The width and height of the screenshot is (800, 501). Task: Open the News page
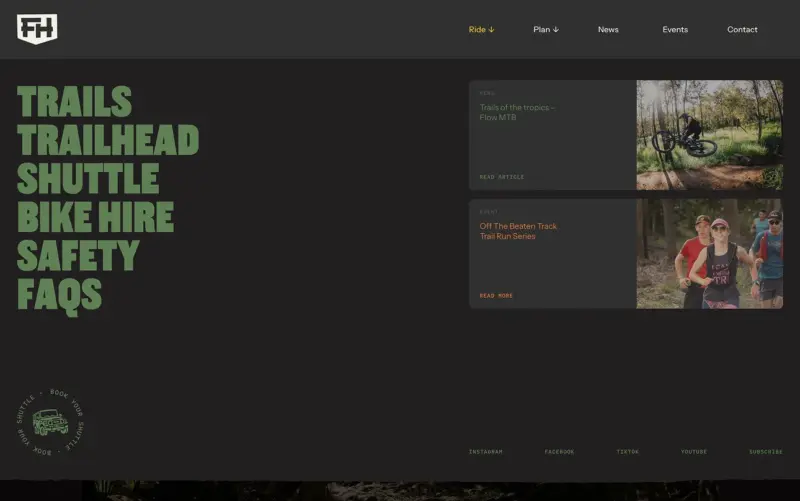click(x=608, y=30)
